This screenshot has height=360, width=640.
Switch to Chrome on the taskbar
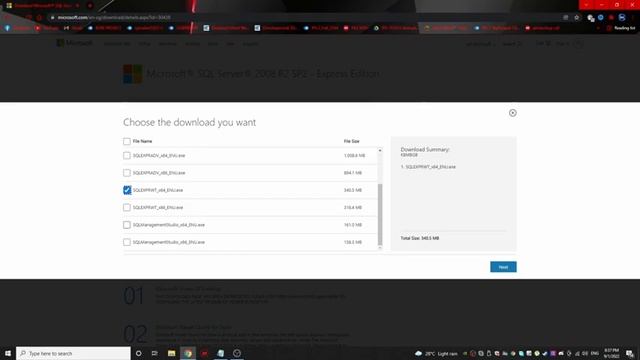188,353
